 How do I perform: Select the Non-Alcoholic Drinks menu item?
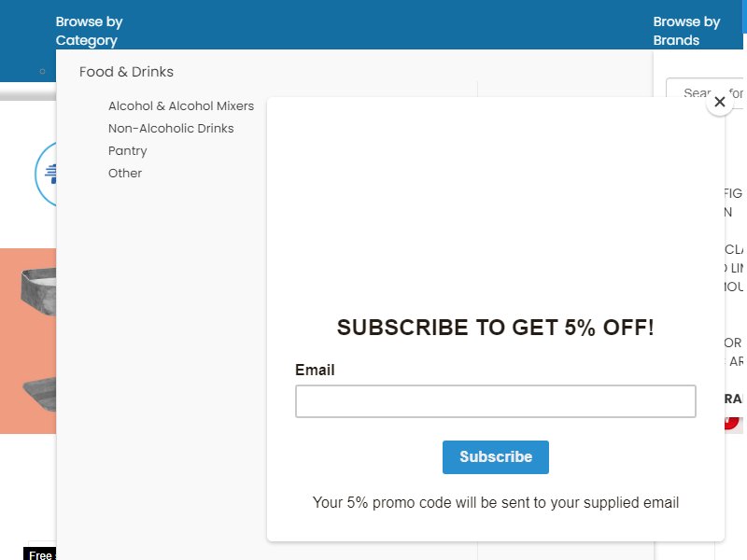tap(171, 128)
